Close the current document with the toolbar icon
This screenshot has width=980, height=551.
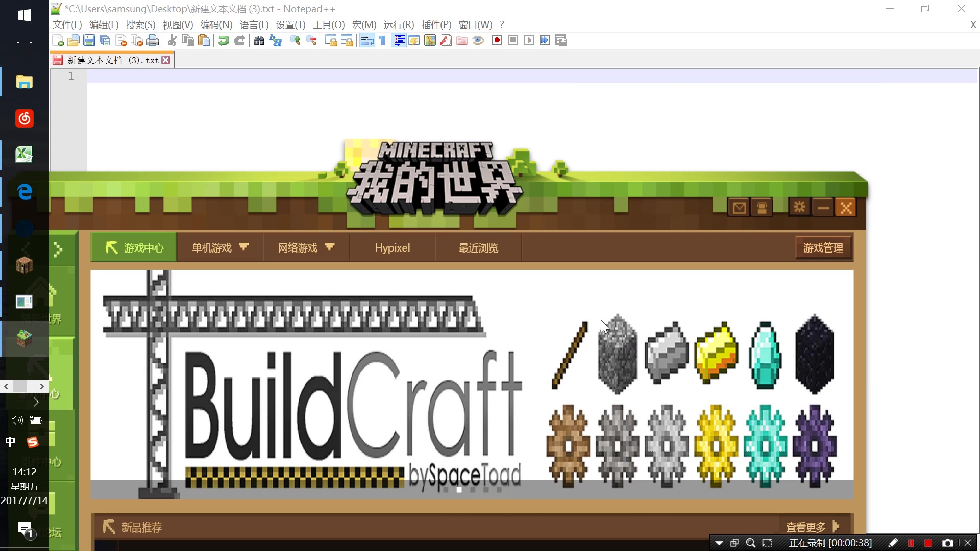click(121, 40)
